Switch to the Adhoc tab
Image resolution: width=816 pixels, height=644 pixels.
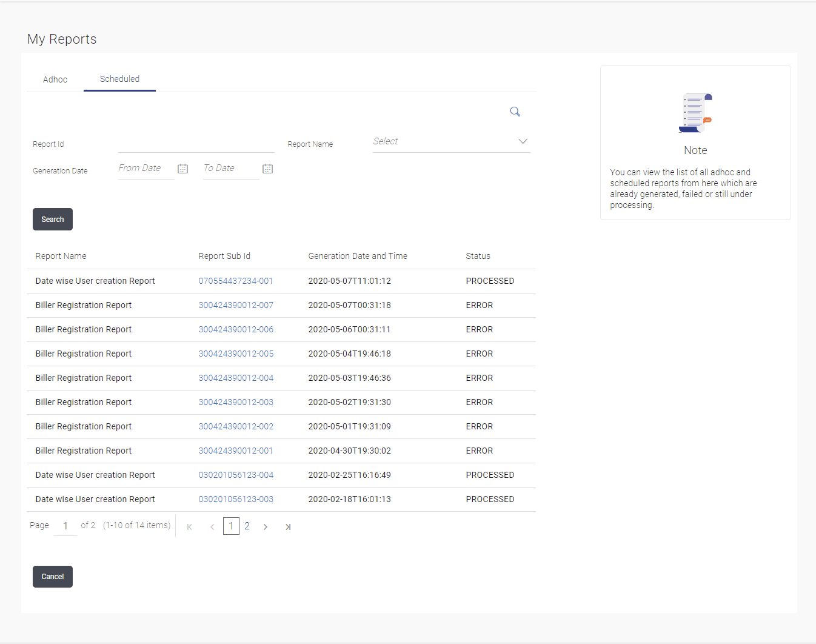coord(55,79)
